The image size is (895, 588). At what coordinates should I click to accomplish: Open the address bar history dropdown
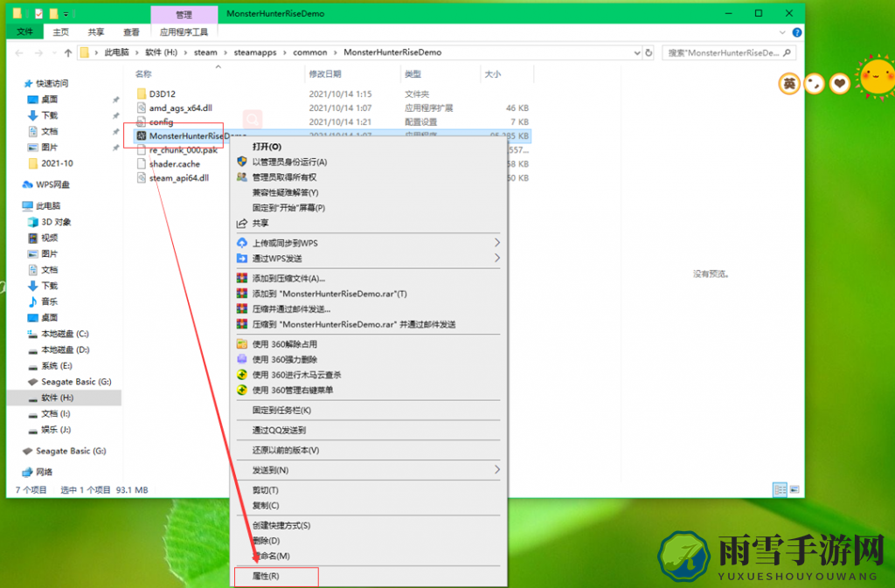pyautogui.click(x=637, y=52)
